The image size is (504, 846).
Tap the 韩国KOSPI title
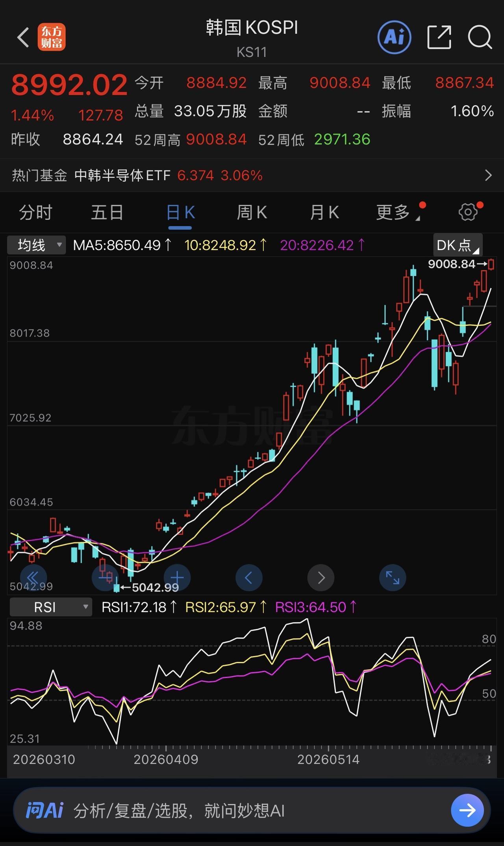[252, 28]
